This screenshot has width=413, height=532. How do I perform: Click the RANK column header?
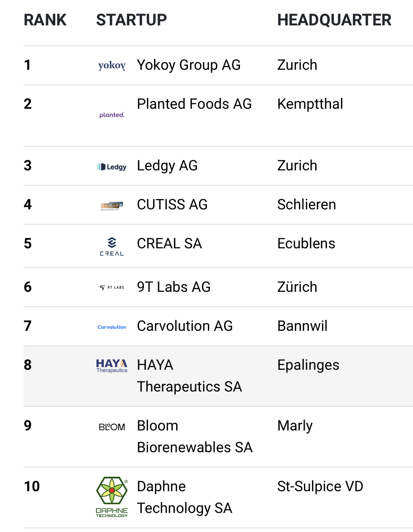tap(45, 19)
